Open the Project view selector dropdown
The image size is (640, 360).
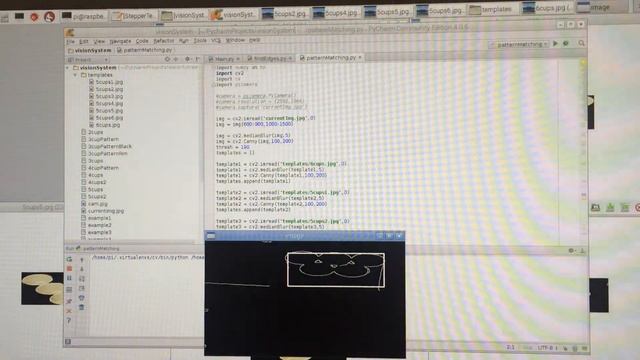click(x=88, y=60)
